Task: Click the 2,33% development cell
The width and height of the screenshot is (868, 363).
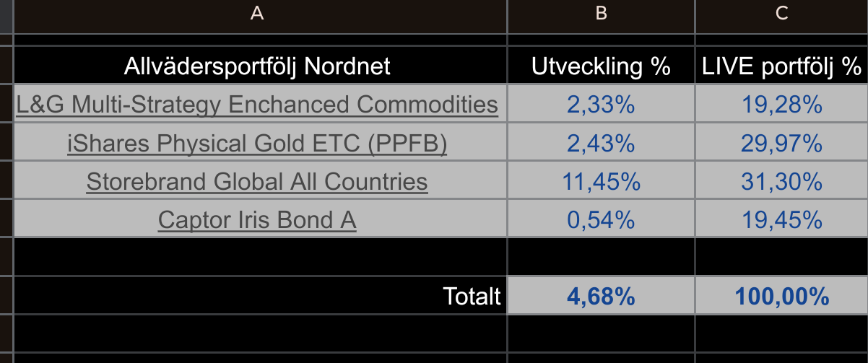Action: coord(601,105)
